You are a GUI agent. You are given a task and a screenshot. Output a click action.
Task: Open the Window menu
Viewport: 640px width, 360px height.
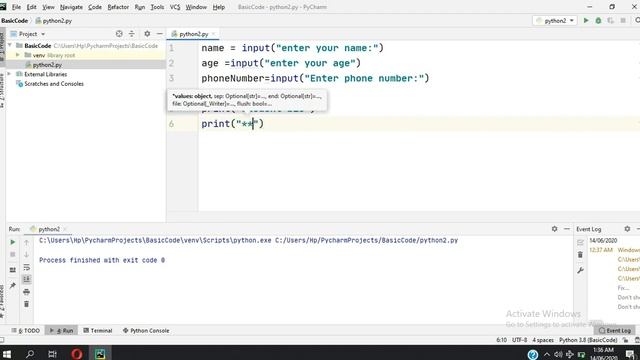pos(196,7)
